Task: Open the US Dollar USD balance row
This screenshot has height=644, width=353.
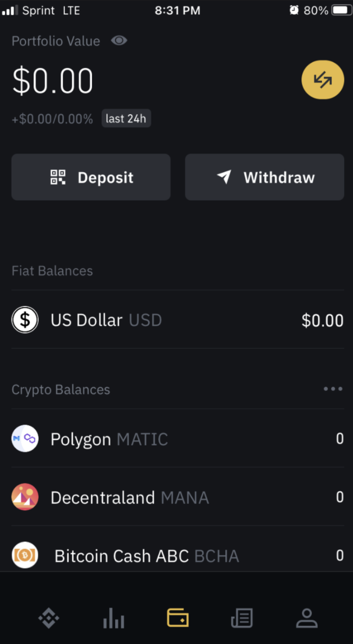Action: click(178, 320)
